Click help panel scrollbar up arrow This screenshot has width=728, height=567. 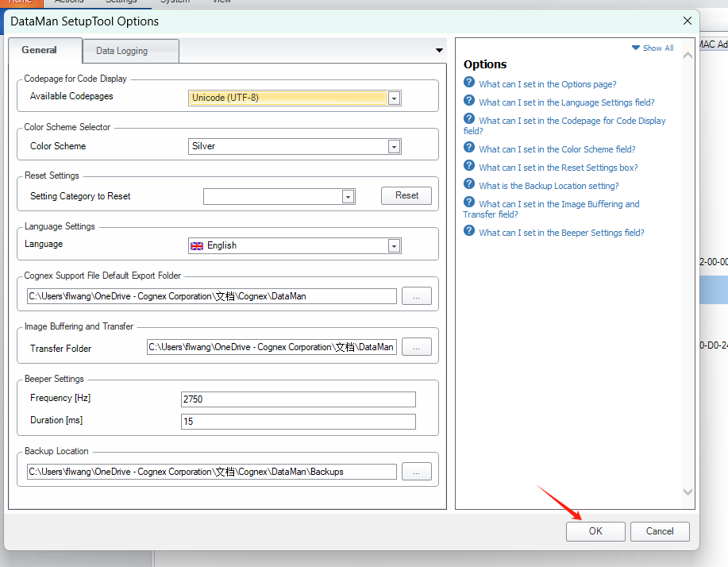click(688, 56)
